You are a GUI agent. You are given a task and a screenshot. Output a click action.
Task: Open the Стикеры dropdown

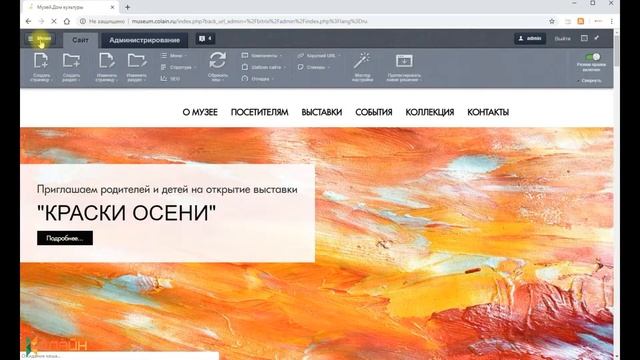click(313, 67)
